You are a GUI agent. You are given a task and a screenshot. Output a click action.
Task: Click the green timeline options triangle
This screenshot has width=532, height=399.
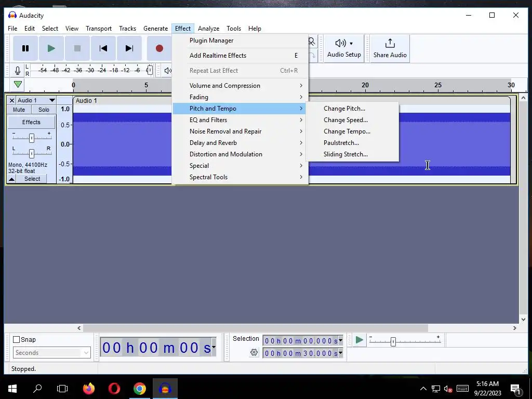tap(18, 85)
